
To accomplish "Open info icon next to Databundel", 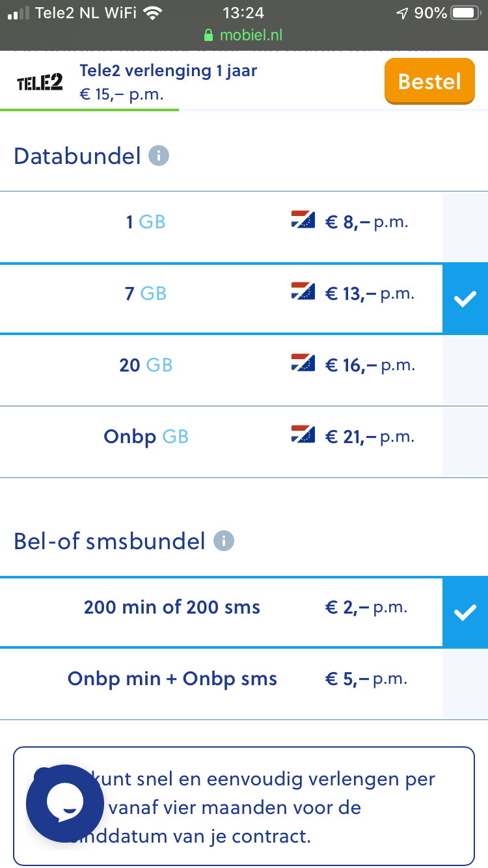I will coord(159,156).
